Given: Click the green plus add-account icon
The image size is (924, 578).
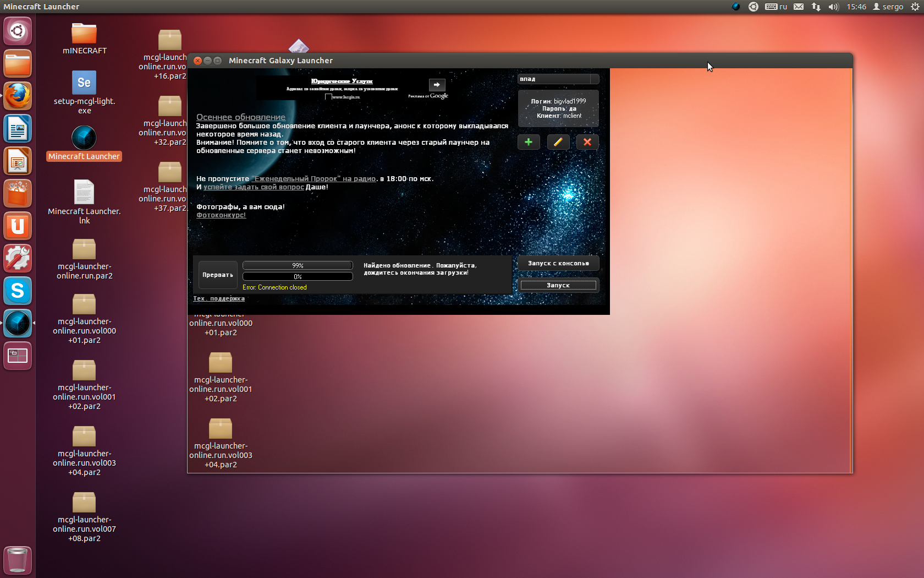Looking at the screenshot, I should (529, 142).
